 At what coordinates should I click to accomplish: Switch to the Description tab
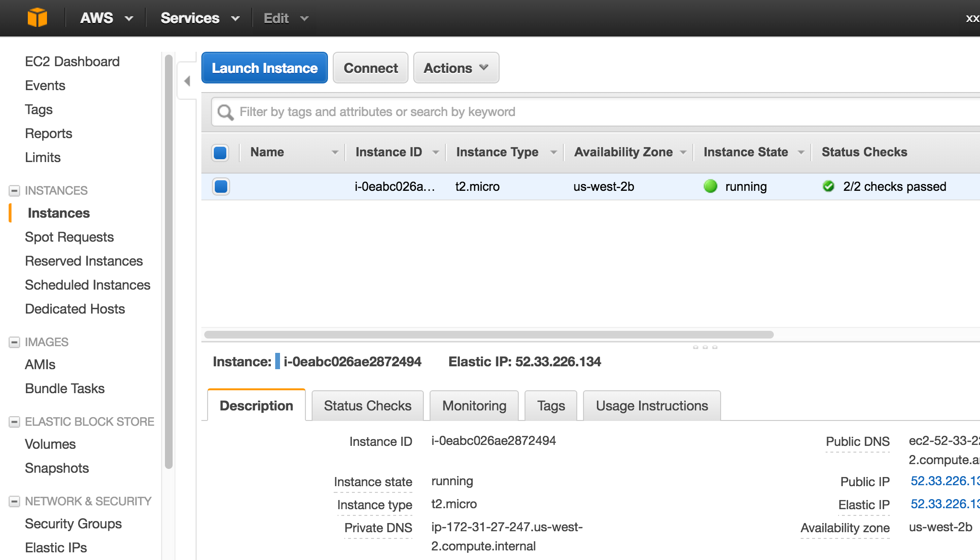[257, 406]
